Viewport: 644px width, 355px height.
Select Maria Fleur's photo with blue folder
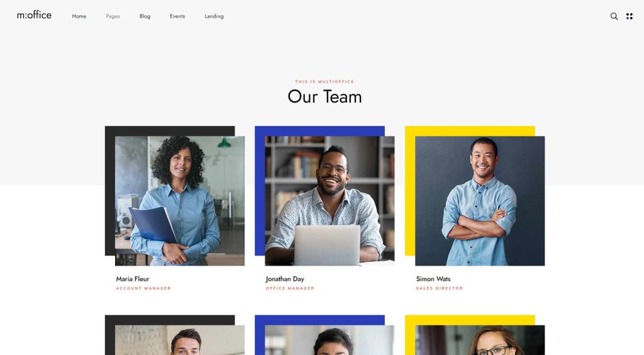[179, 201]
